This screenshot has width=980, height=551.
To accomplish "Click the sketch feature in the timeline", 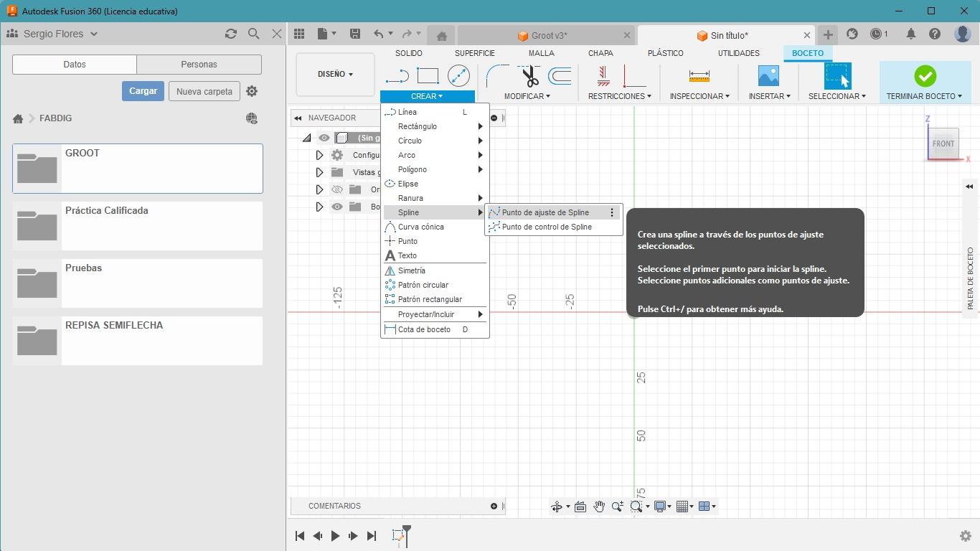I will coord(398,535).
